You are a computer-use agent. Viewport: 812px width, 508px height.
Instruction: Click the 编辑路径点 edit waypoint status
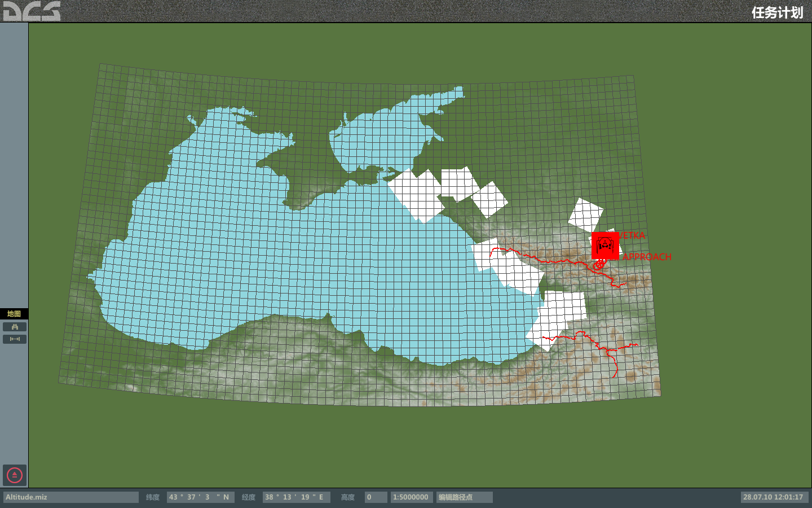point(464,497)
